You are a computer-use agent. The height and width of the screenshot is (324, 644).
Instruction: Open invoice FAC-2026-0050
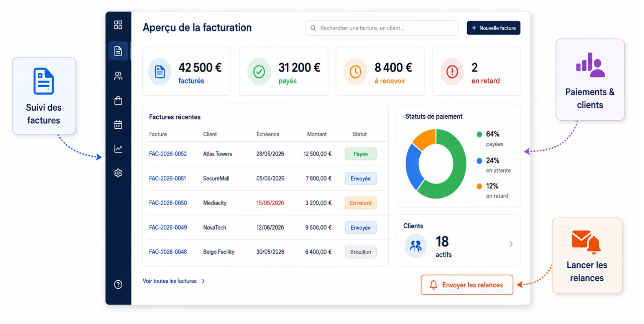[x=168, y=203]
